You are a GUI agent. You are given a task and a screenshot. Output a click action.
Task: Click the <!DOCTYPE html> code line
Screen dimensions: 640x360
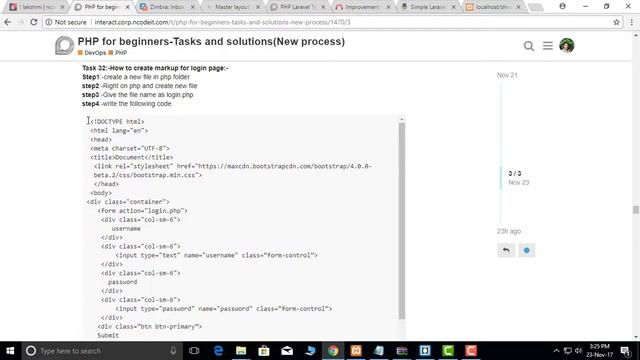click(117, 121)
